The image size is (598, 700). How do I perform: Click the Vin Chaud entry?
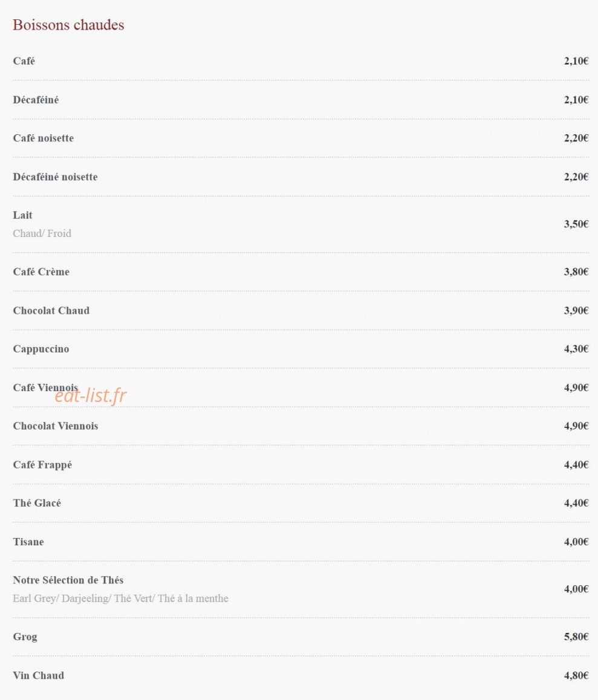coord(39,675)
